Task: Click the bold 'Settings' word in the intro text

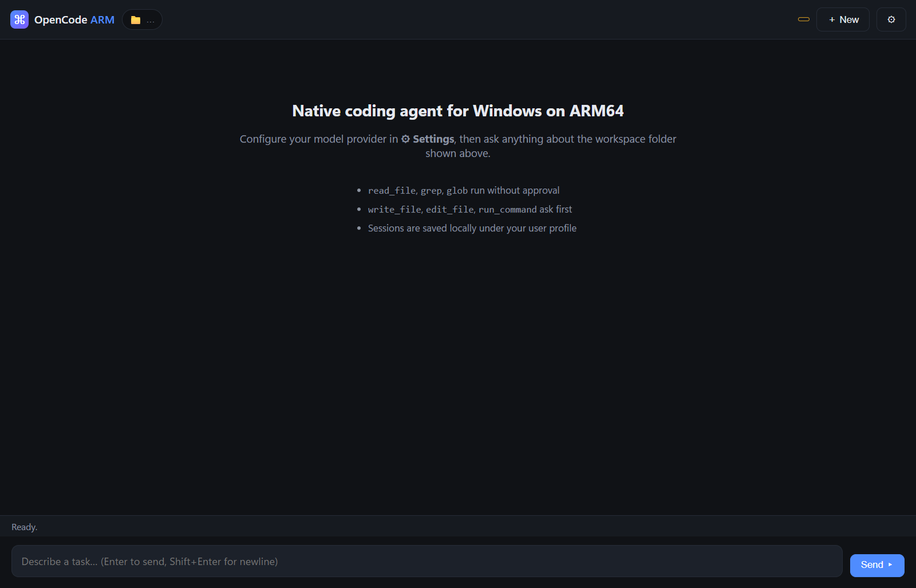Action: 433,139
